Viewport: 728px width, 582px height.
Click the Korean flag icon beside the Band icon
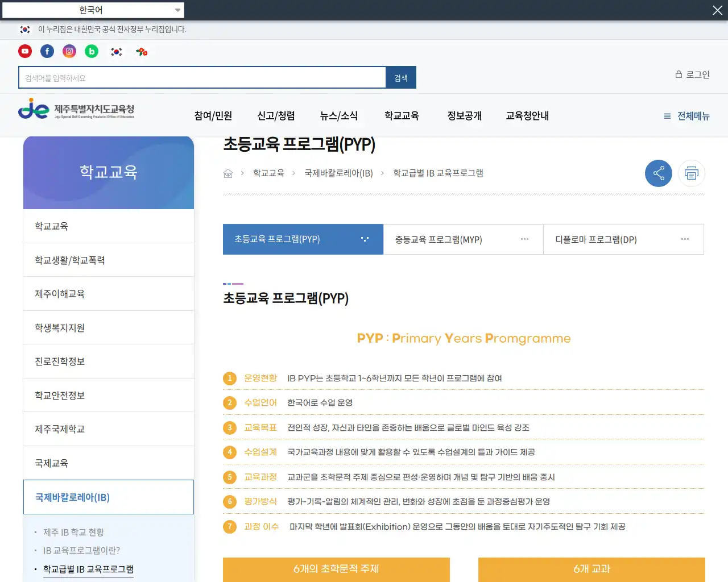pos(117,52)
